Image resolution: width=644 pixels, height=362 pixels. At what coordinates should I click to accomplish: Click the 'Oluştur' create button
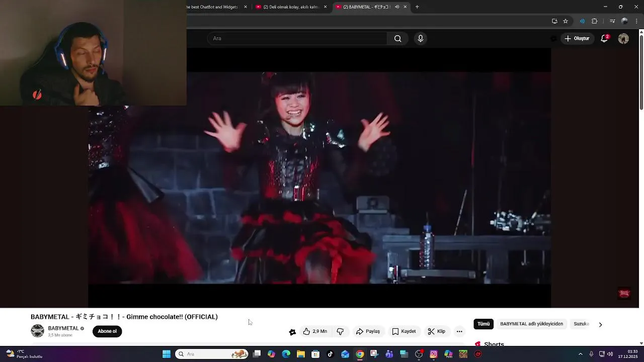[x=577, y=39]
